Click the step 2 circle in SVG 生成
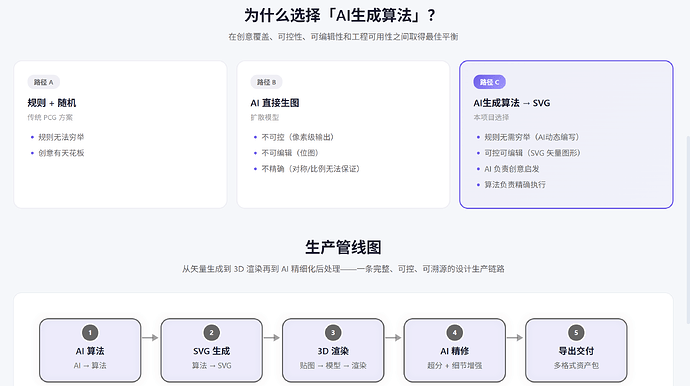This screenshot has width=690, height=386. (212, 333)
